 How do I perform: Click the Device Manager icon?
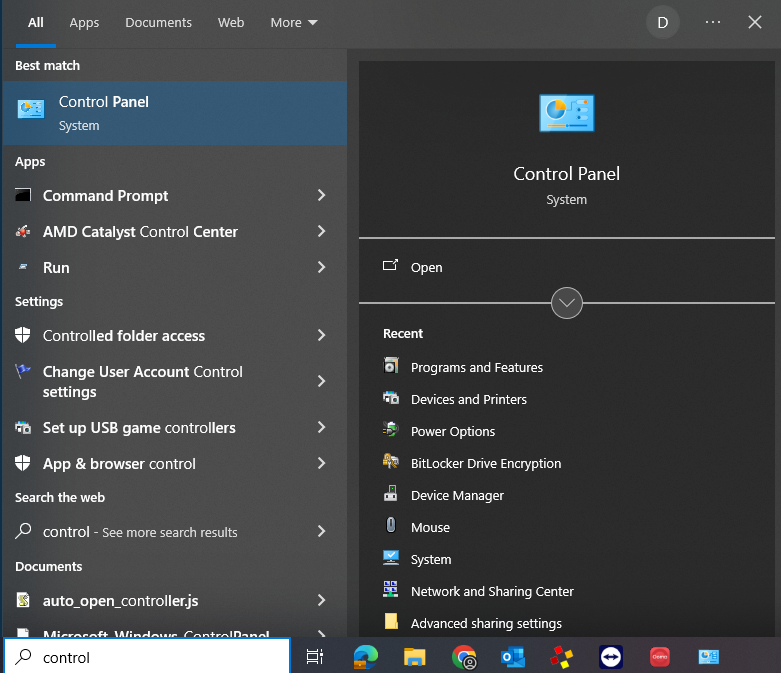tap(391, 493)
